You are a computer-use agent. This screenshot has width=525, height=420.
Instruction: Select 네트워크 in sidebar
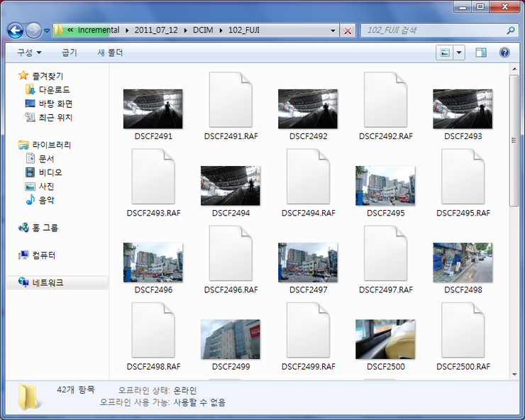57,282
